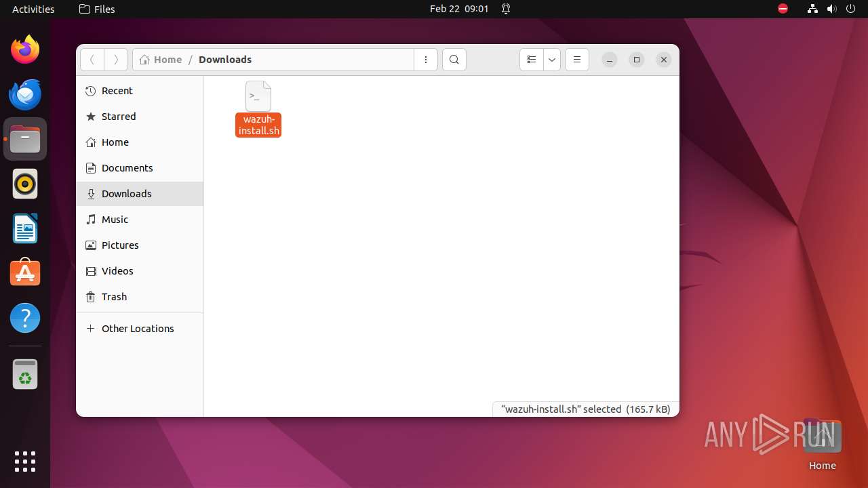The image size is (868, 488).
Task: Open the Files app menu in top bar
Action: click(97, 9)
